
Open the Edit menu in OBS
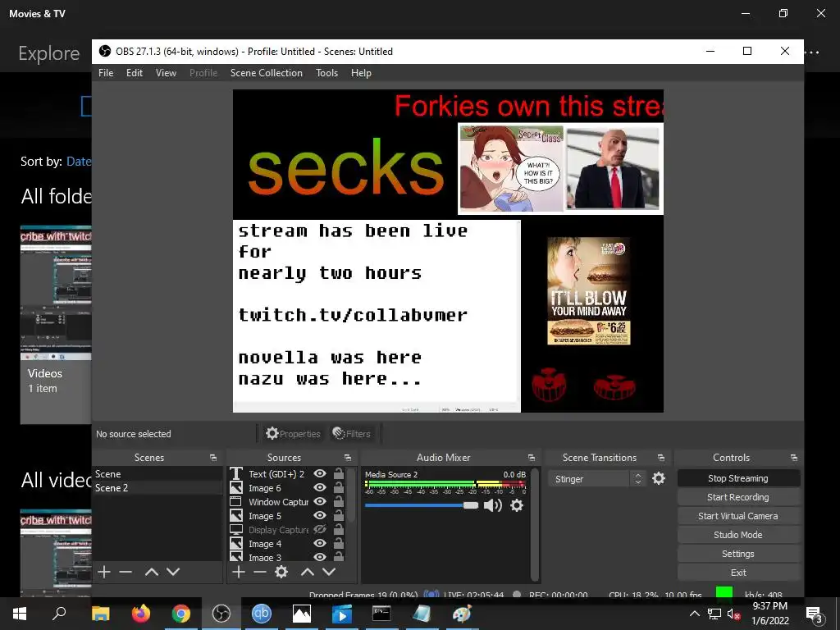click(135, 73)
